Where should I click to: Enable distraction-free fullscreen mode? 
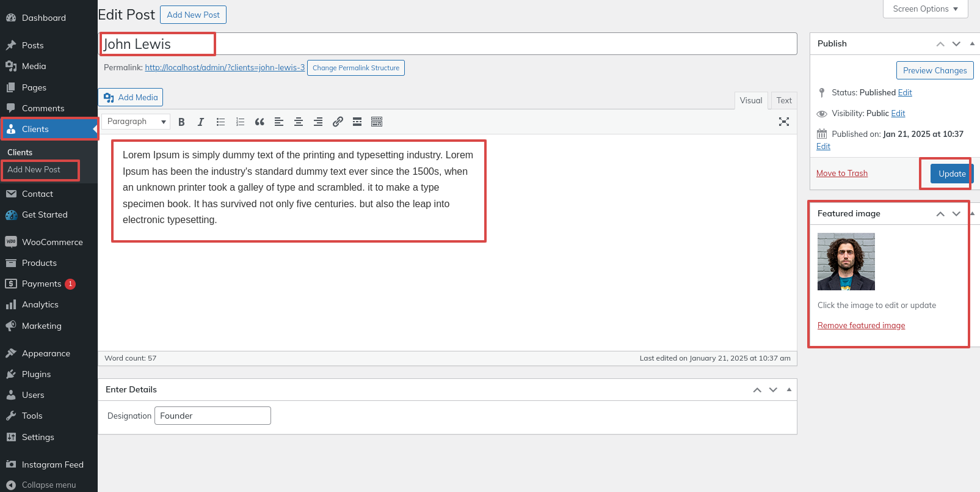784,122
